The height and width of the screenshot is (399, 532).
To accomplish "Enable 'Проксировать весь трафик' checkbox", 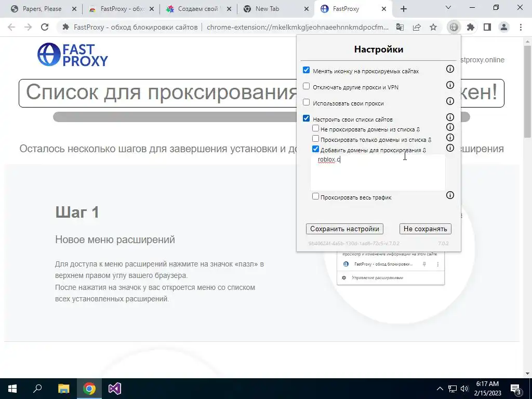I will pyautogui.click(x=315, y=196).
